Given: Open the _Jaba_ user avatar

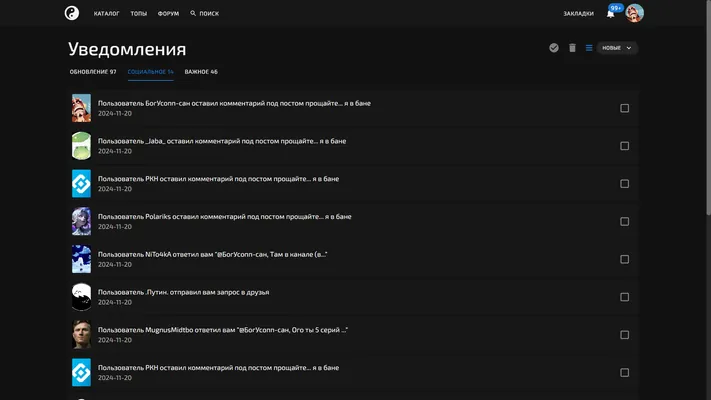Looking at the screenshot, I should (x=81, y=146).
